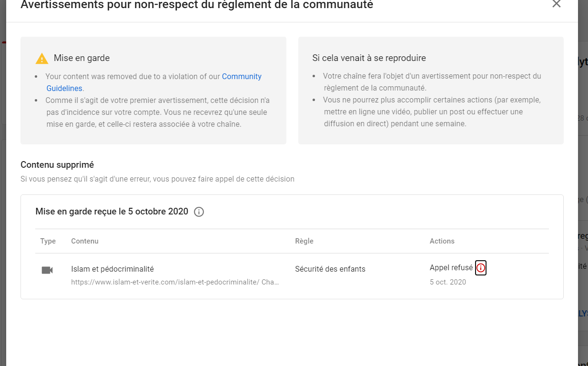Click the Actions column header
Screen dimensions: 588x366
(442, 241)
